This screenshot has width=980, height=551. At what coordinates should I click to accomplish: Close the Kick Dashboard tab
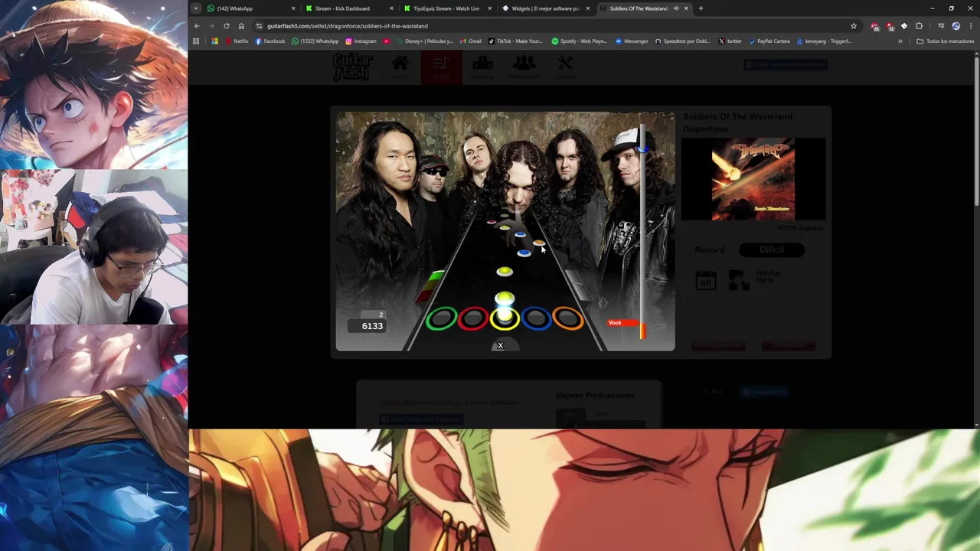(x=391, y=8)
